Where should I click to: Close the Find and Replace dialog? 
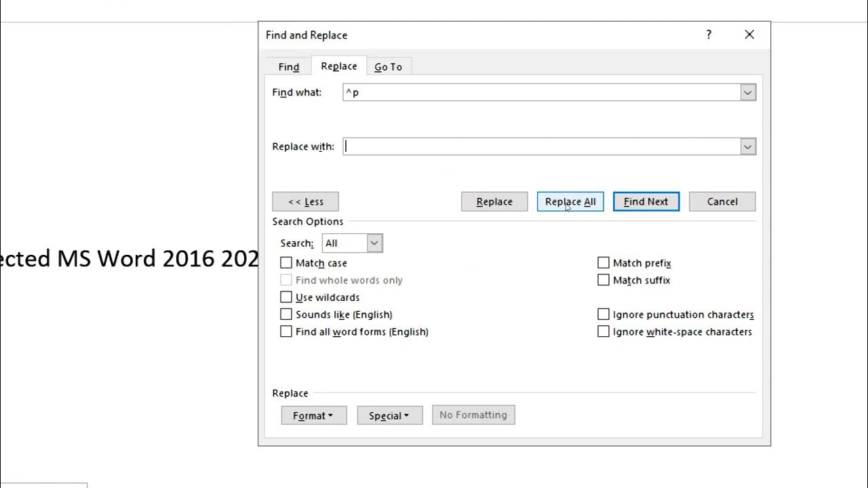[x=749, y=35]
